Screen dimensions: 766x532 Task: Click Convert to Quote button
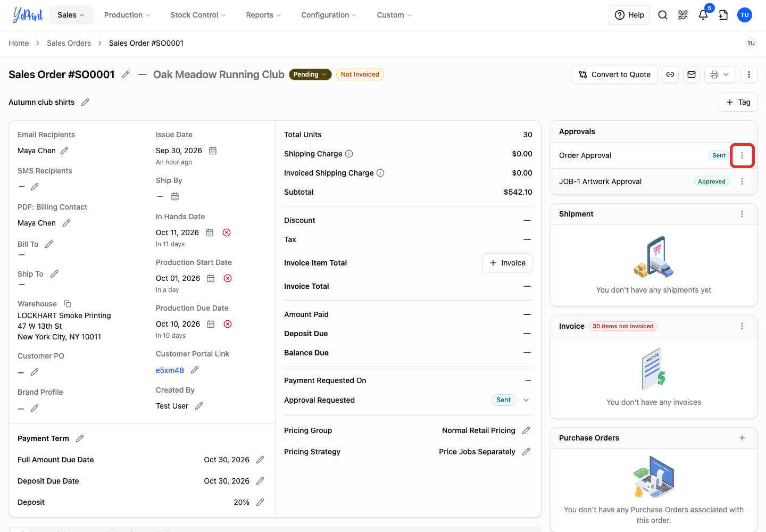point(614,74)
